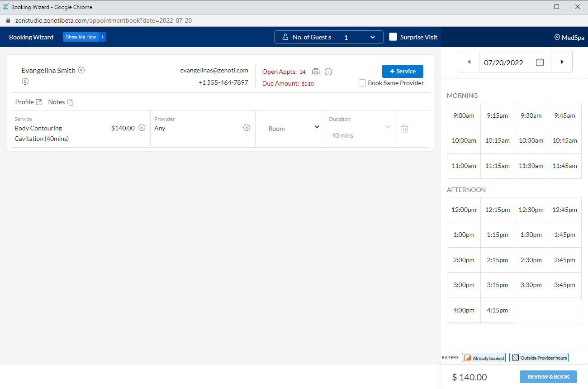Image resolution: width=588 pixels, height=389 pixels.
Task: Click the MedSpa location icon in the header
Action: [x=558, y=38]
